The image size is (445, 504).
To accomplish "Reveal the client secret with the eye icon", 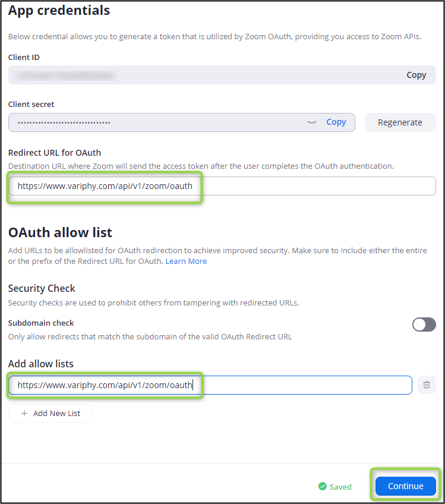I will pyautogui.click(x=312, y=122).
